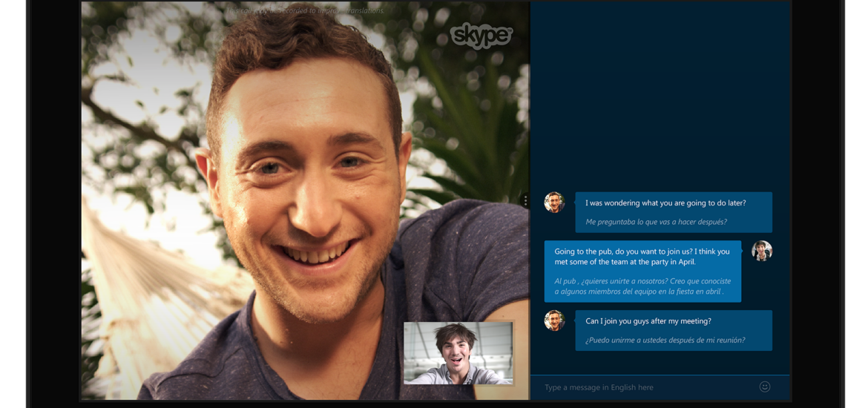
Task: Click avatar beside "I was wondering" message
Action: tap(554, 202)
